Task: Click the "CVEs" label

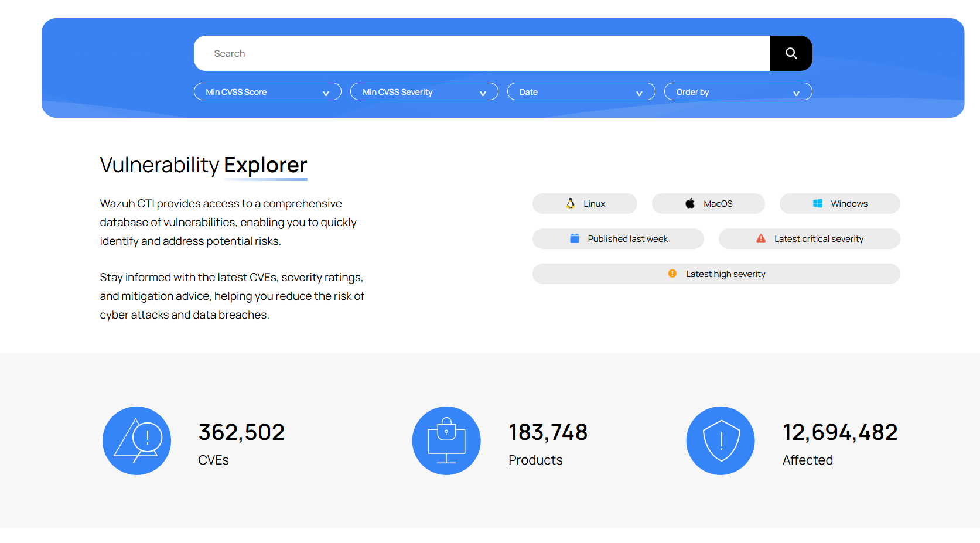Action: coord(213,460)
